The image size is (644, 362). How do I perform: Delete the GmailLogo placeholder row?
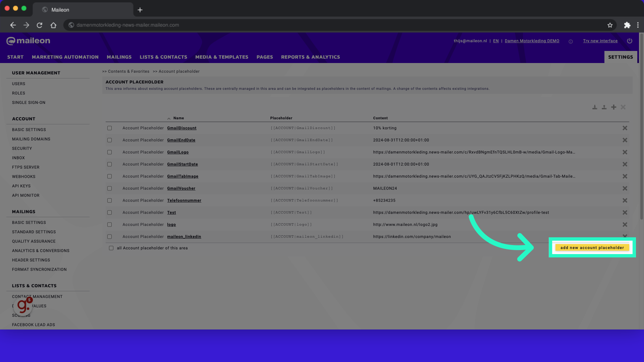[625, 152]
